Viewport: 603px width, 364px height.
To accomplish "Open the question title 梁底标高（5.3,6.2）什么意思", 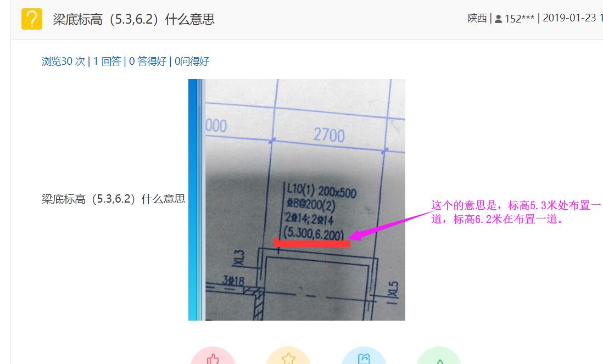I will click(x=133, y=19).
